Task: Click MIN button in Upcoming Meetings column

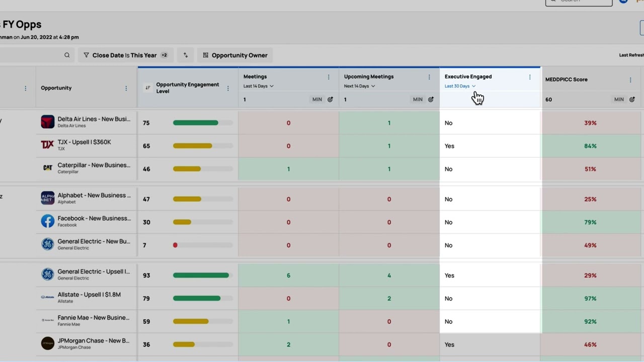Action: [418, 100]
